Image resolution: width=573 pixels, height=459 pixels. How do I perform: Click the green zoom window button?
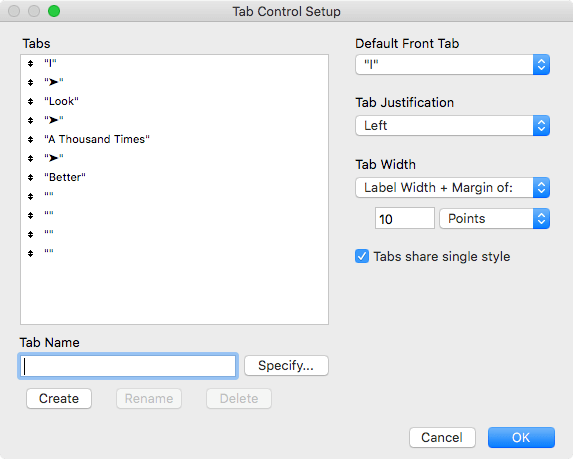pos(54,11)
